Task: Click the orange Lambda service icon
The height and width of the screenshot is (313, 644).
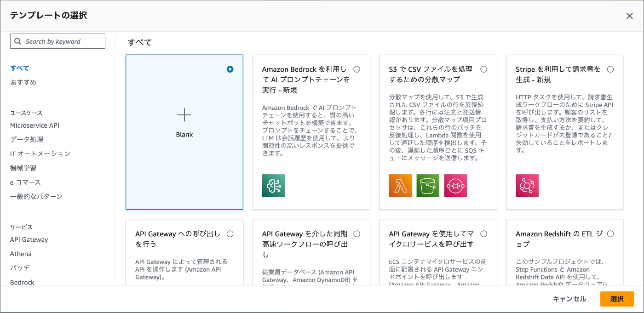Action: pos(400,186)
